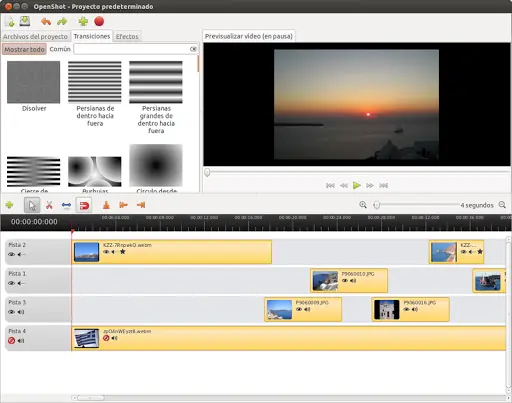This screenshot has width=512, height=403.
Task: Open Archivos del proyecto tab
Action: click(x=35, y=36)
